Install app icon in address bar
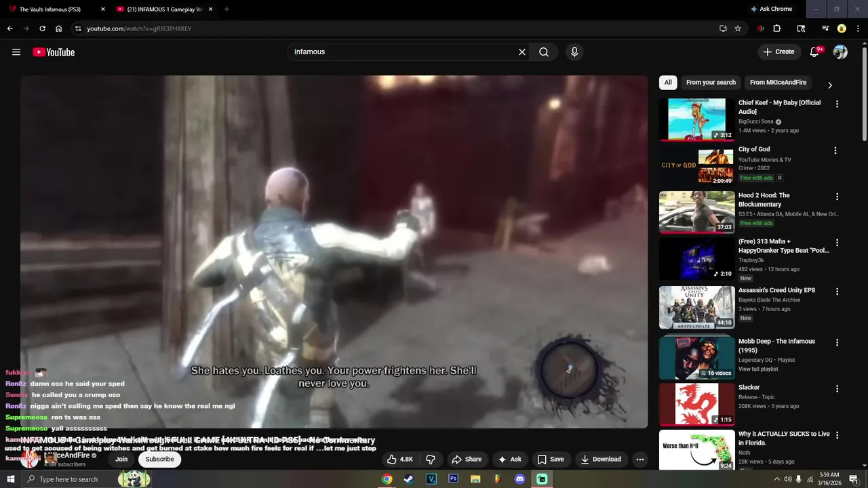 [723, 28]
